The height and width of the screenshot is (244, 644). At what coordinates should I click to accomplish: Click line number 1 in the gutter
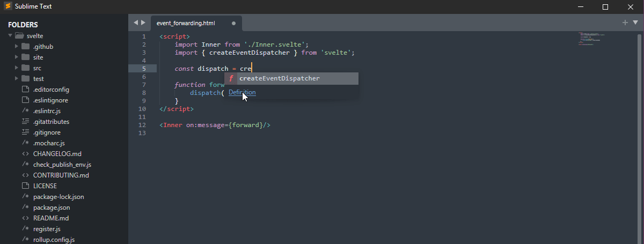pos(144,36)
